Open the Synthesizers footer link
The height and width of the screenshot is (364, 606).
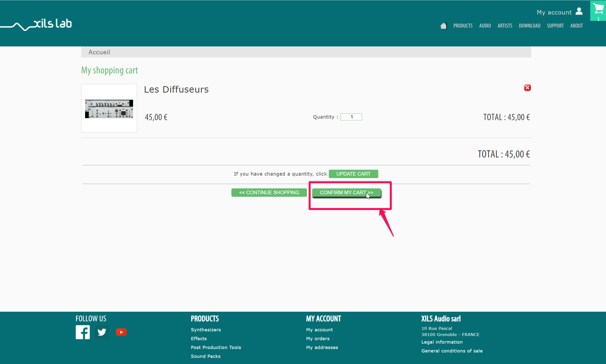click(x=206, y=330)
